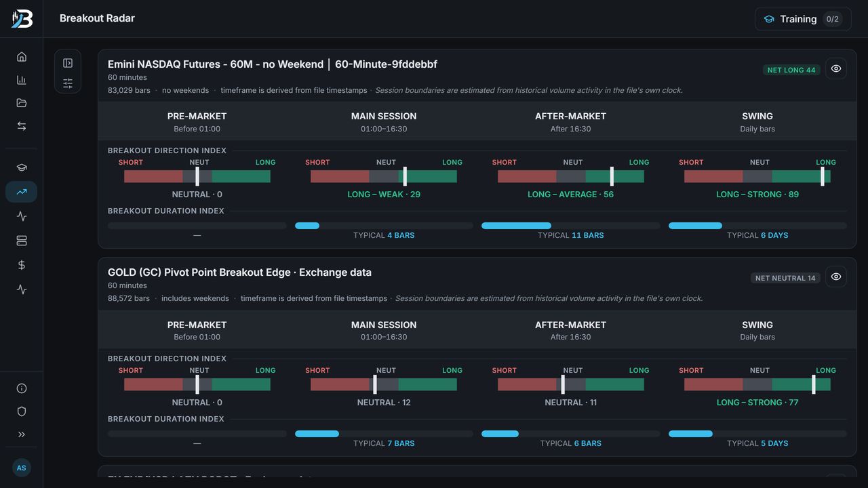
Task: Open the info circle icon
Action: click(22, 388)
